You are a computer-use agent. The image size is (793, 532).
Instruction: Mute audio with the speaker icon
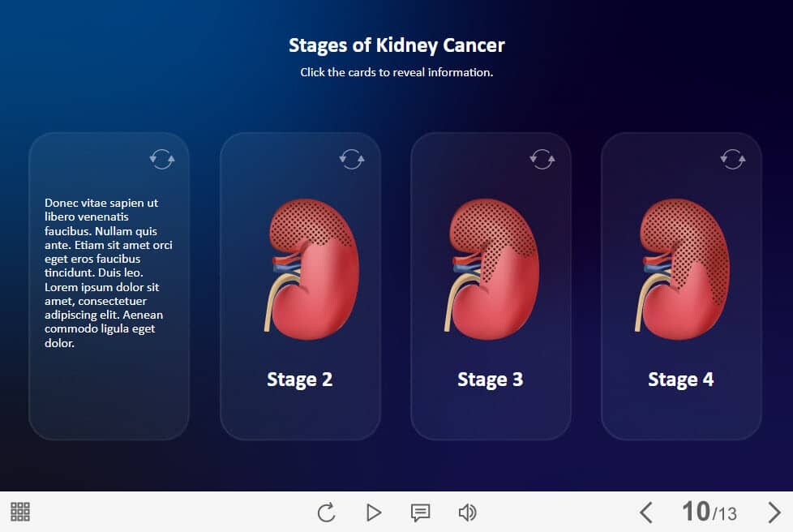point(467,512)
